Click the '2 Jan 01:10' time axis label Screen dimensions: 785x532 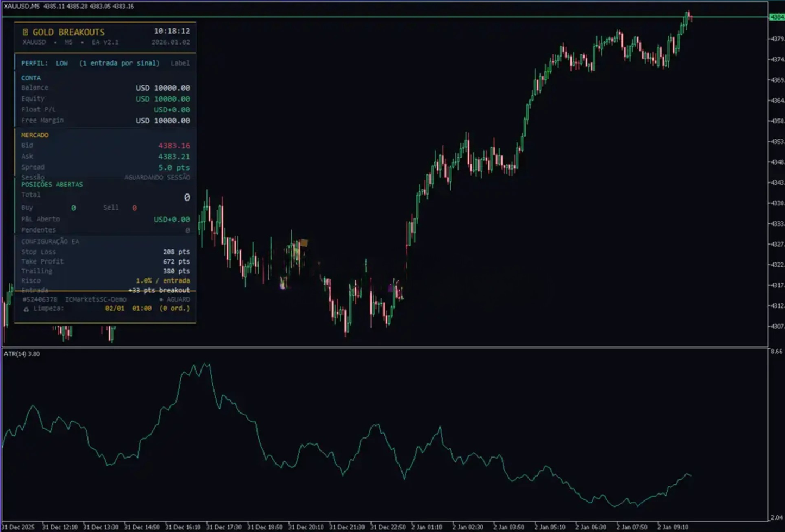pyautogui.click(x=426, y=527)
